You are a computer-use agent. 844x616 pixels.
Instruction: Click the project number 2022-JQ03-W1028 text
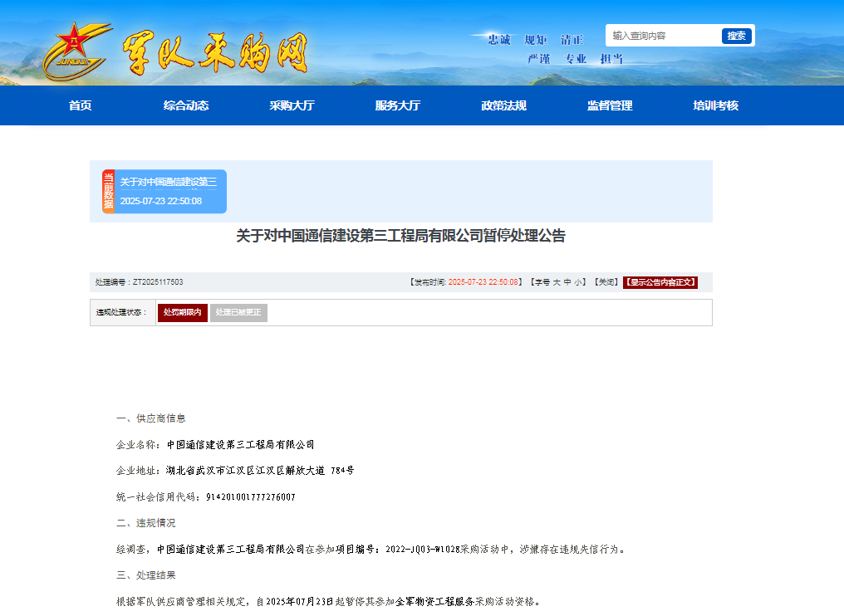[x=423, y=550]
